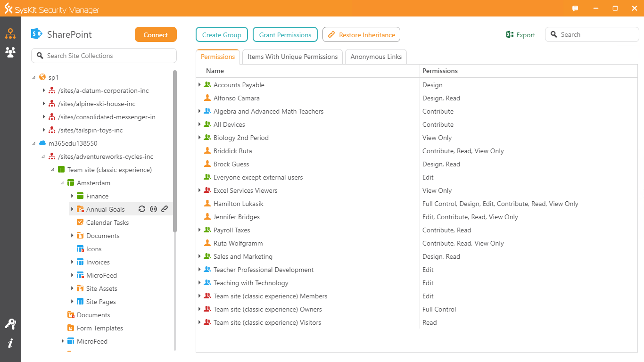Expand the Site Pages tree node

pyautogui.click(x=72, y=301)
